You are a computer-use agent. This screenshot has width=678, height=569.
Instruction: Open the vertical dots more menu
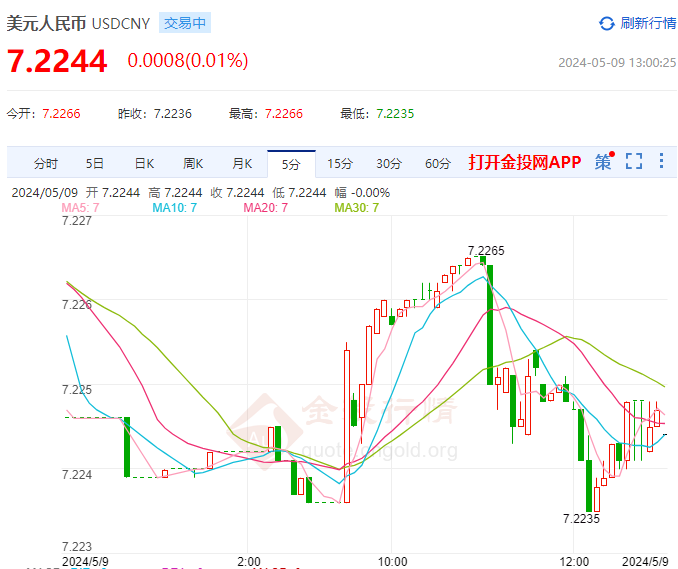pyautogui.click(x=661, y=162)
